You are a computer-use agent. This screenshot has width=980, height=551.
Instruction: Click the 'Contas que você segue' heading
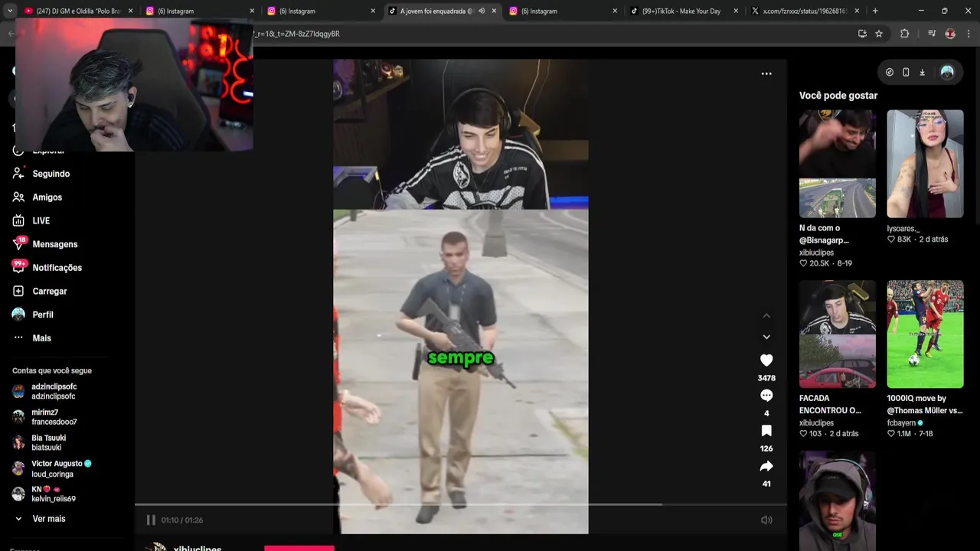(52, 370)
